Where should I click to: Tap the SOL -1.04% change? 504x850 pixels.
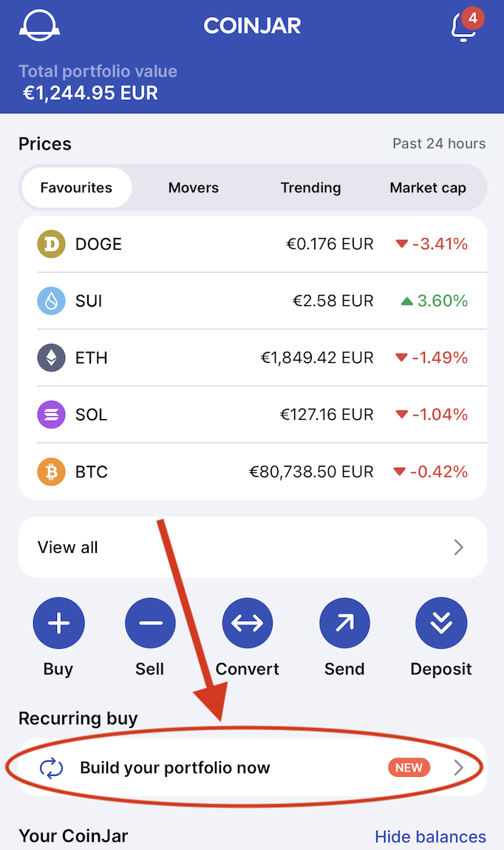(432, 415)
